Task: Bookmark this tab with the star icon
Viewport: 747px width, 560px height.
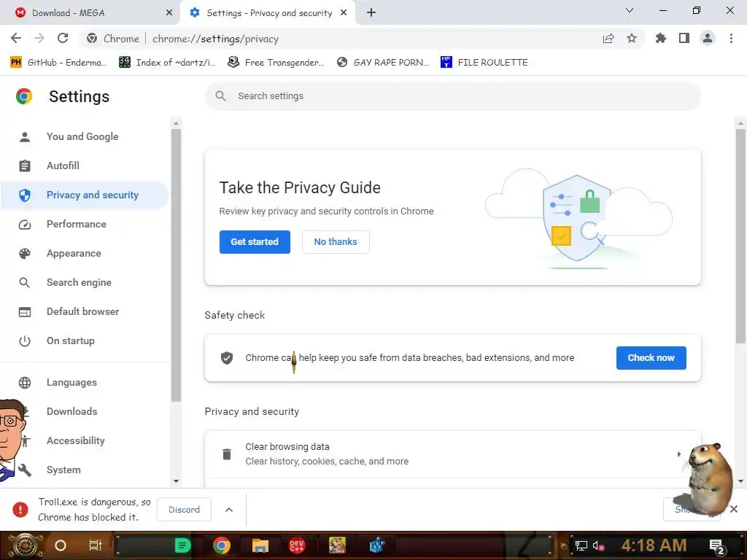Action: tap(632, 39)
